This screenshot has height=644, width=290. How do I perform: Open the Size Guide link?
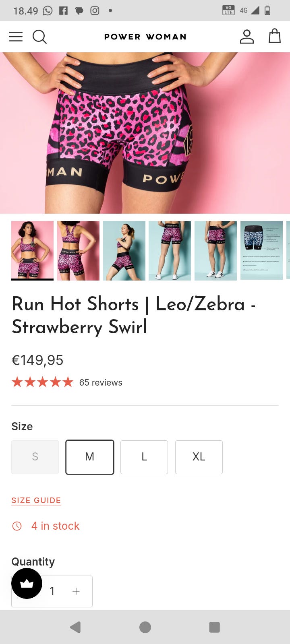36,500
